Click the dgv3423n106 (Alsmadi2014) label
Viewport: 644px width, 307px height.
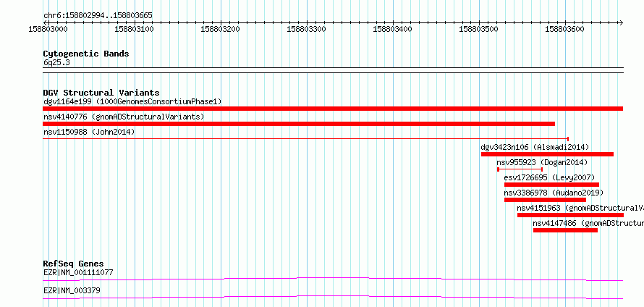point(535,147)
